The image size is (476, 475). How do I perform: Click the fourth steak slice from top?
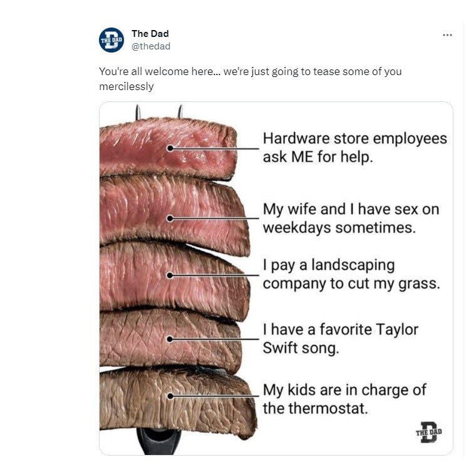click(138, 338)
